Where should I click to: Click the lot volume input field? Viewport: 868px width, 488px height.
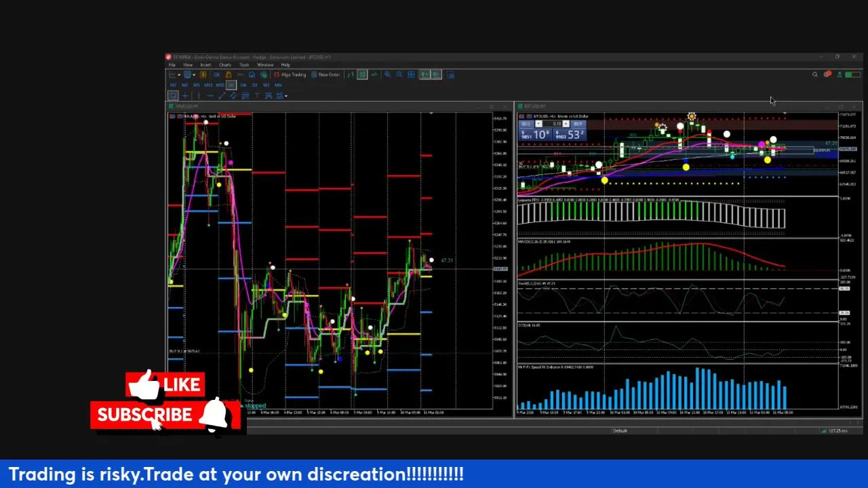tap(552, 124)
